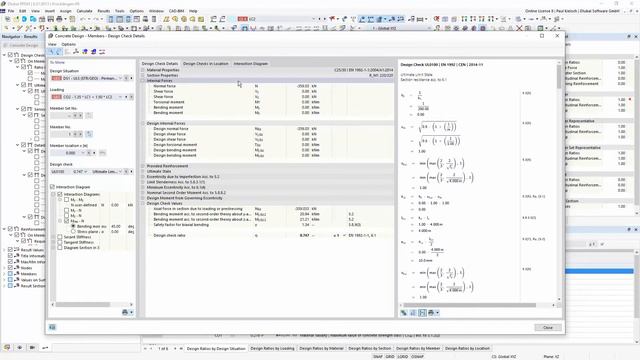Open Design Ratios by Member bottom tab

[x=418, y=348]
